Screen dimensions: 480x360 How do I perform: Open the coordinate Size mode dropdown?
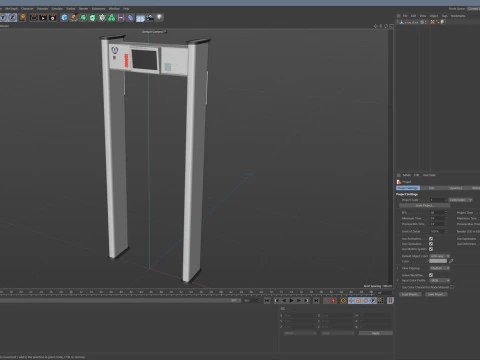point(337,333)
